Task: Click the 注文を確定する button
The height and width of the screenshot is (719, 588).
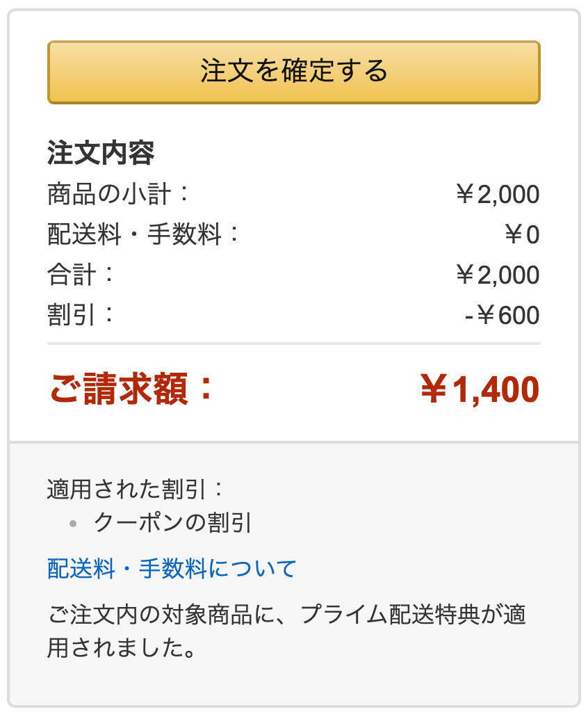Action: (x=293, y=72)
